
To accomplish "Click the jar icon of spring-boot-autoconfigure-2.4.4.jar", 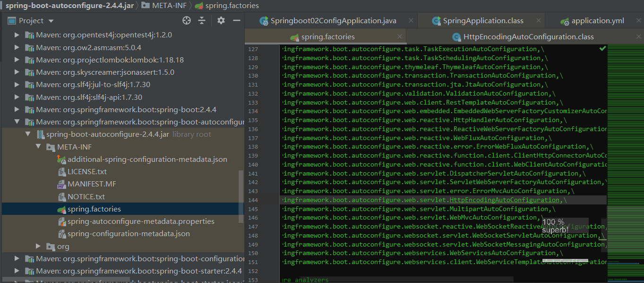I will tap(41, 134).
